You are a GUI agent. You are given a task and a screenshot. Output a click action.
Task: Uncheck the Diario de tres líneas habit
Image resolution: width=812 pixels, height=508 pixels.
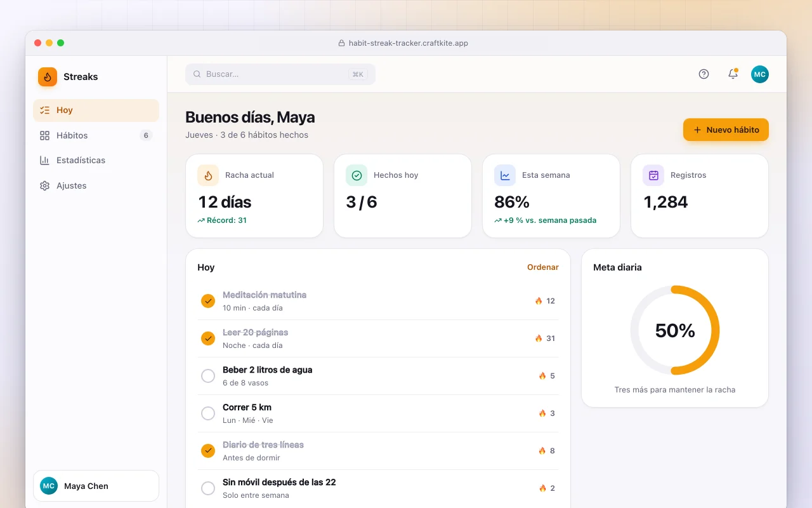click(208, 451)
